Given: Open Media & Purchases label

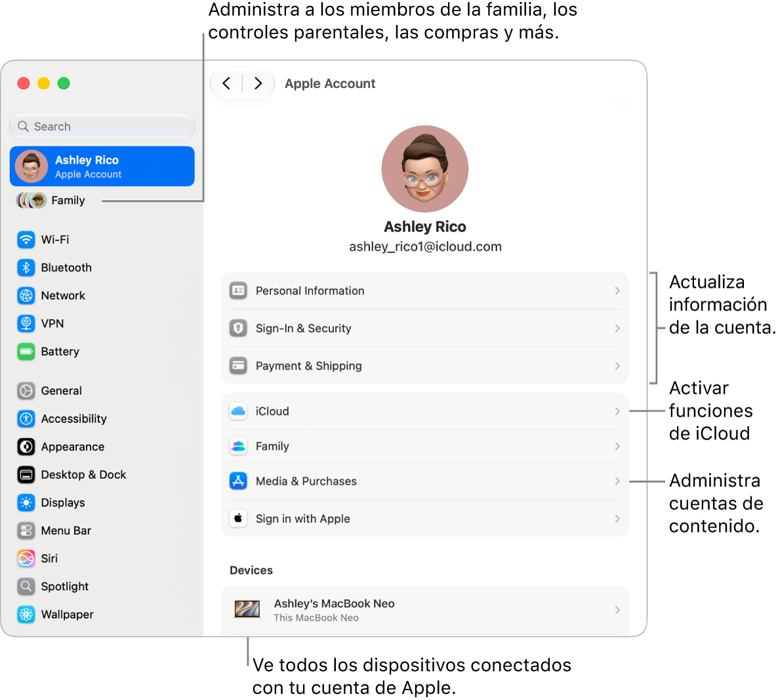Looking at the screenshot, I should click(x=306, y=482).
